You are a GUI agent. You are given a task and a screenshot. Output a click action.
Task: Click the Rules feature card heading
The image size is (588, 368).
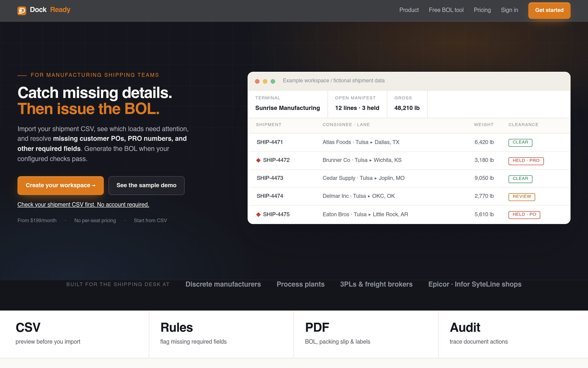coord(177,327)
